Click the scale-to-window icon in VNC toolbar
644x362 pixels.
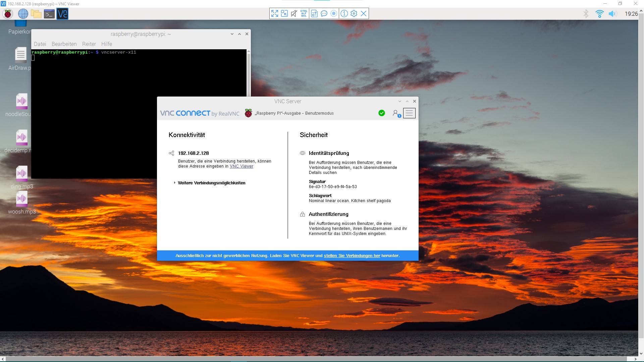(284, 13)
